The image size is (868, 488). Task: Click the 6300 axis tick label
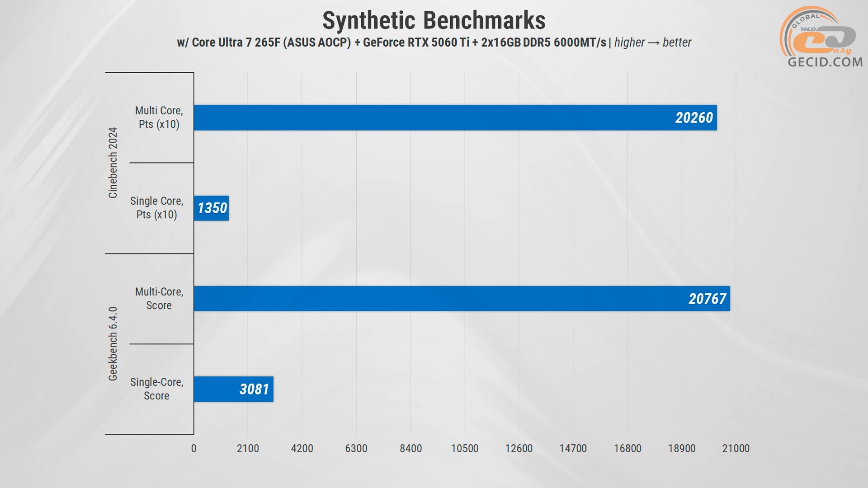click(x=356, y=449)
